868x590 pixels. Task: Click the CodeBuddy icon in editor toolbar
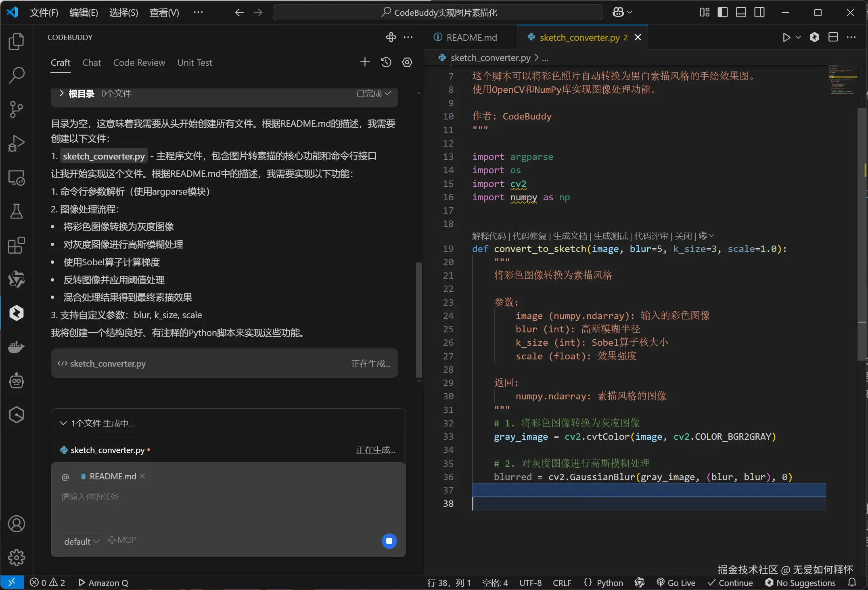point(815,38)
